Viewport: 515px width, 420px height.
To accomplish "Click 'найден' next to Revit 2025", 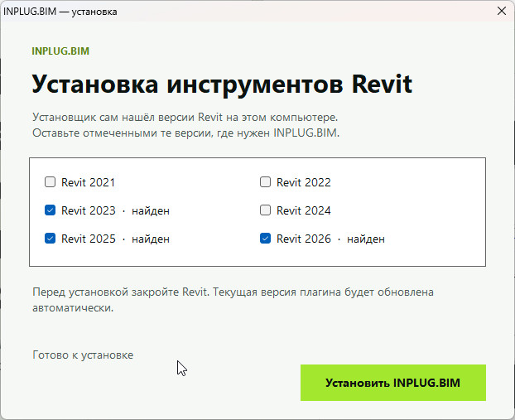I will tap(151, 239).
